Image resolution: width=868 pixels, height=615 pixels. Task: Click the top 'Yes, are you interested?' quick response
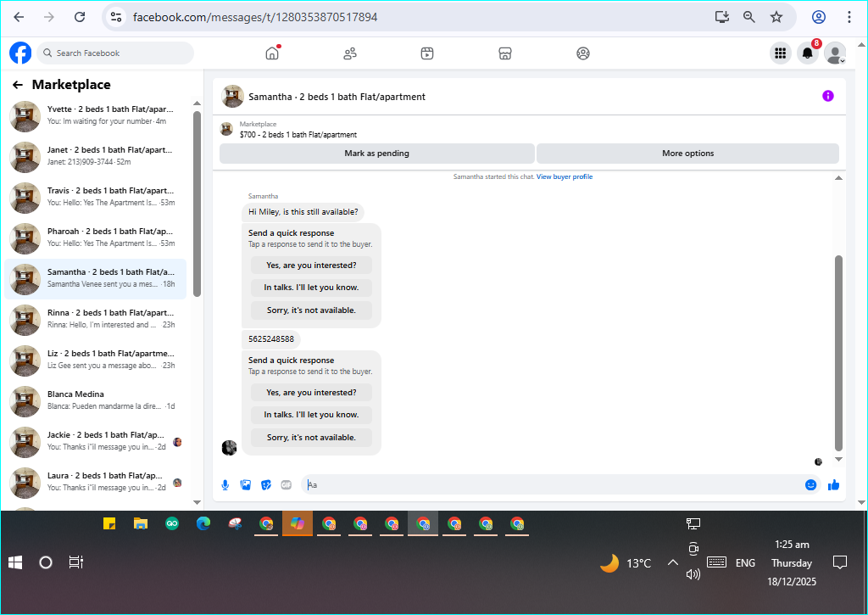(311, 266)
